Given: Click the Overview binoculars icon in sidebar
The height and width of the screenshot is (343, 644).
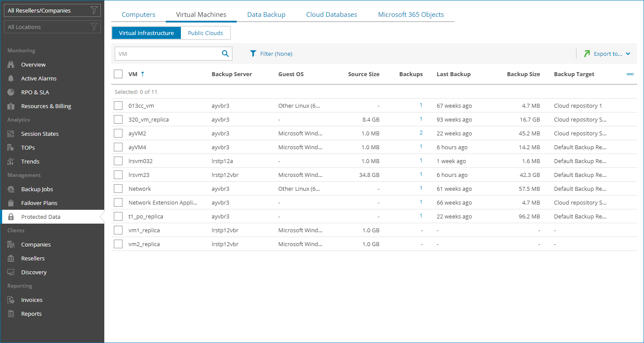Looking at the screenshot, I should click(11, 64).
